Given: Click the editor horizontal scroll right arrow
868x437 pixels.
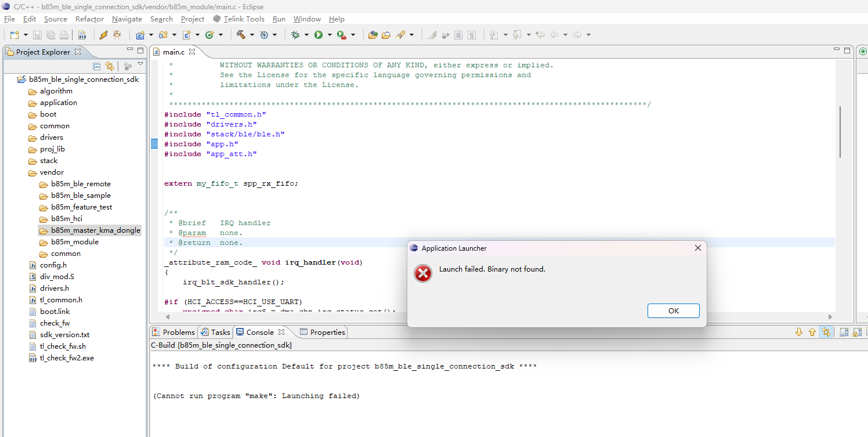Looking at the screenshot, I should point(830,317).
